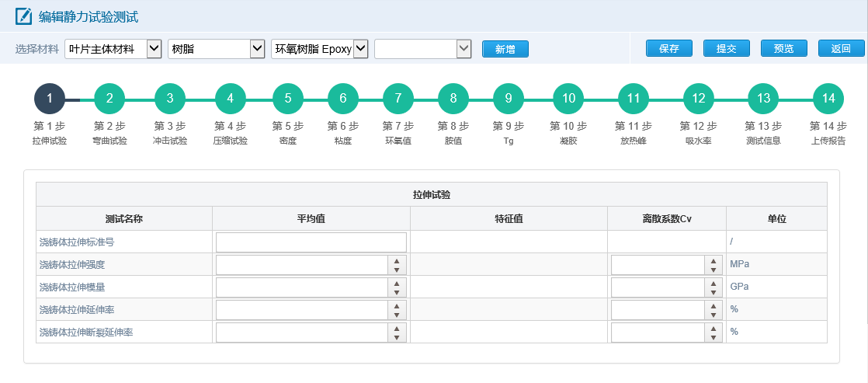Open step 14 上传报告 circle
Screen dimensions: 868x383
828,99
